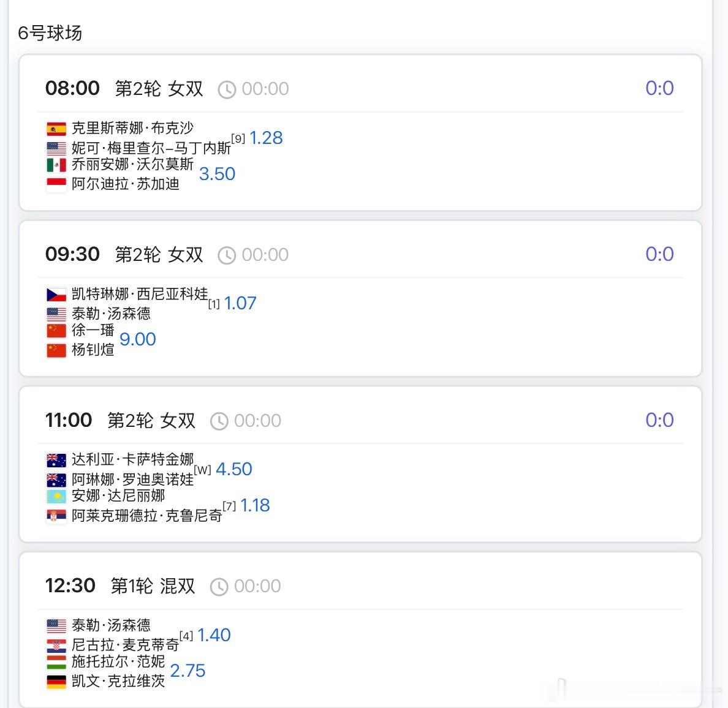Click the 6号球场 court heading
Image resolution: width=728 pixels, height=708 pixels.
tap(50, 32)
